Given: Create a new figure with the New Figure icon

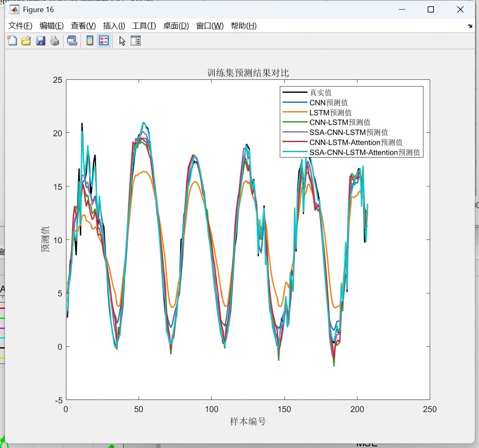Looking at the screenshot, I should pos(12,41).
